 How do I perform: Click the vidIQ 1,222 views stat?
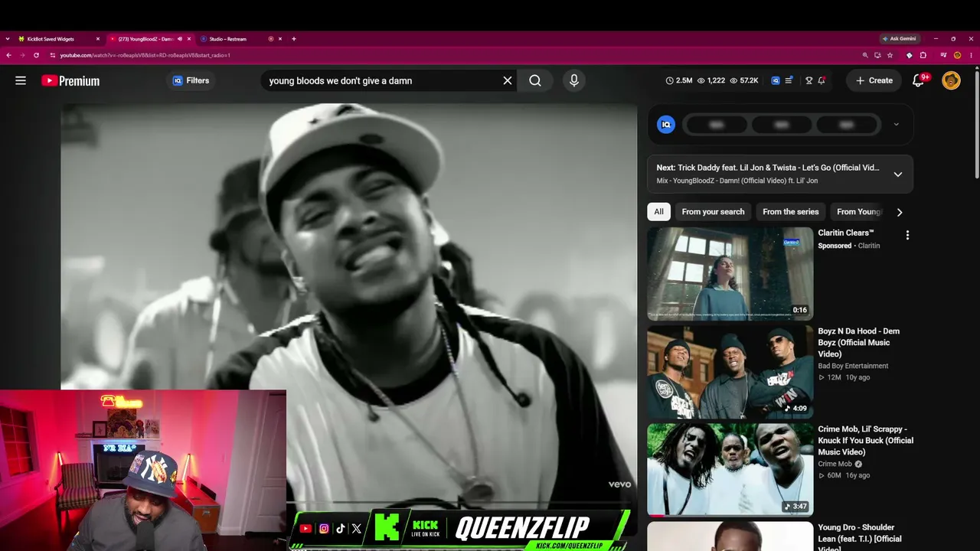(711, 80)
